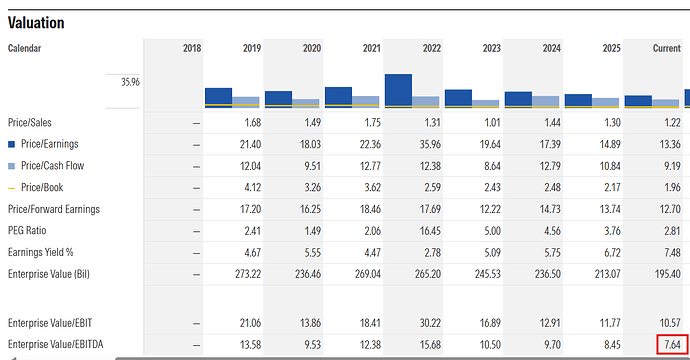This screenshot has height=360, width=690.
Task: Click Price/Forward Earnings 2024 value 14.73
Action: [551, 209]
